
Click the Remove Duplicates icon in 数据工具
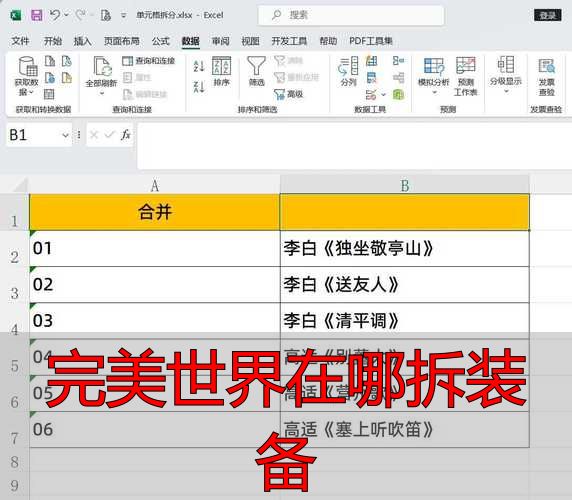[371, 77]
